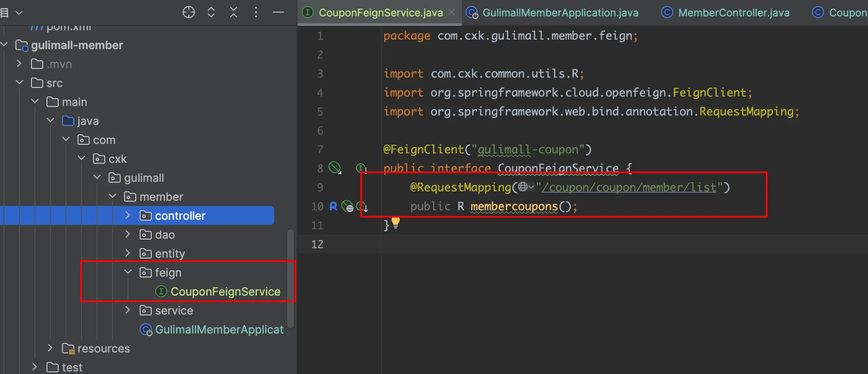
Task: Expand the entity package
Action: tap(128, 253)
